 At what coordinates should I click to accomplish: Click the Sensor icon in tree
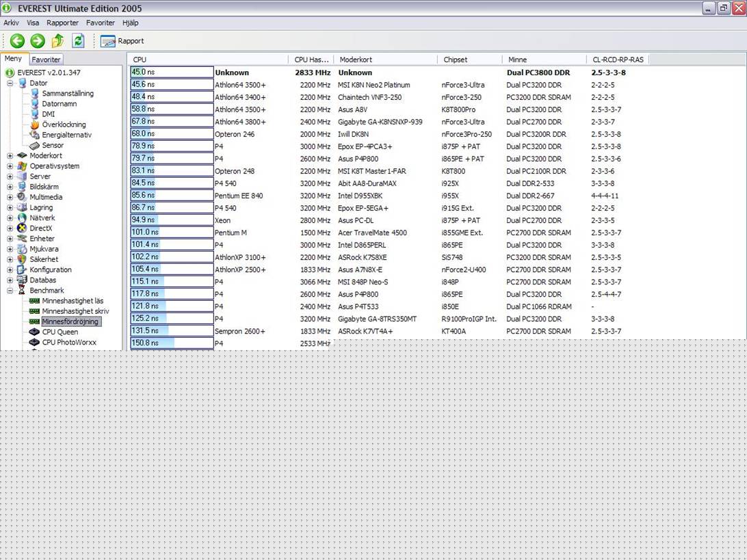pos(35,145)
